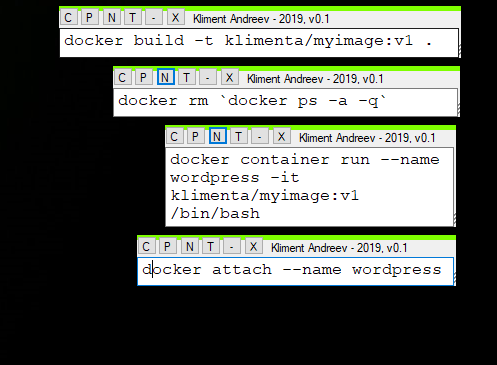Close the docker attach note with X
This screenshot has height=365, width=497.
pyautogui.click(x=253, y=246)
